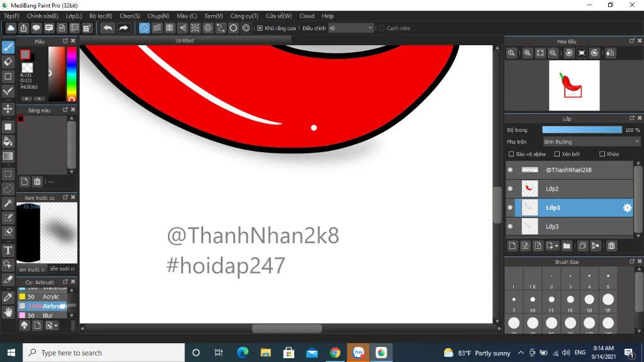Zoom out using the navigator magnifier minus
644x362 pixels.
point(553,53)
